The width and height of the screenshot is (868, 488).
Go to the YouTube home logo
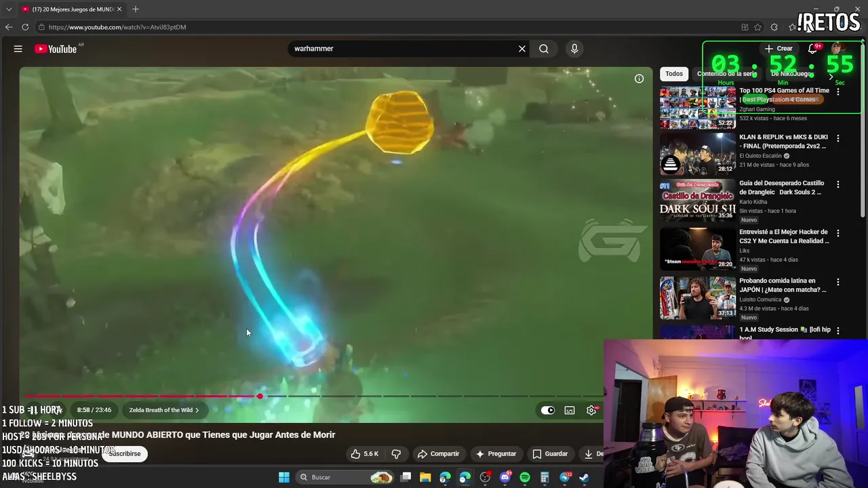(x=56, y=49)
